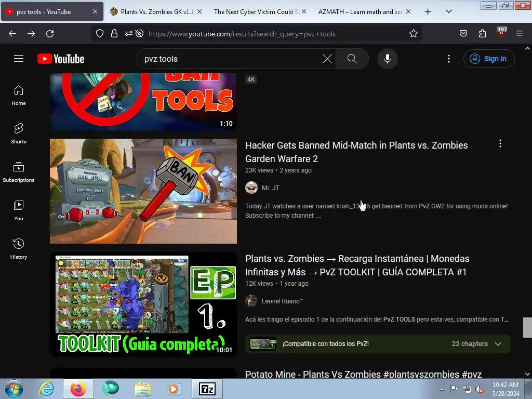
Task: Open YouTube settings three-dot menu
Action: coord(448,59)
